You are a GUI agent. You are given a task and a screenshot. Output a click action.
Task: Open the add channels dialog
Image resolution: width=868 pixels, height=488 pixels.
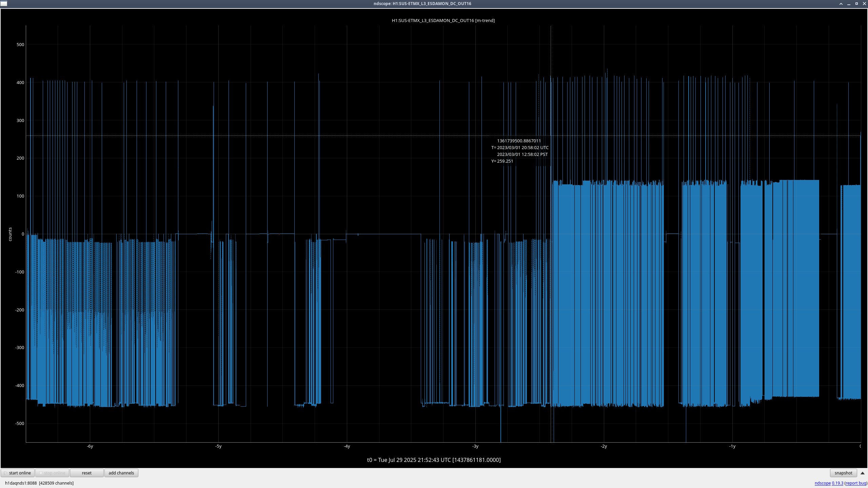click(121, 473)
